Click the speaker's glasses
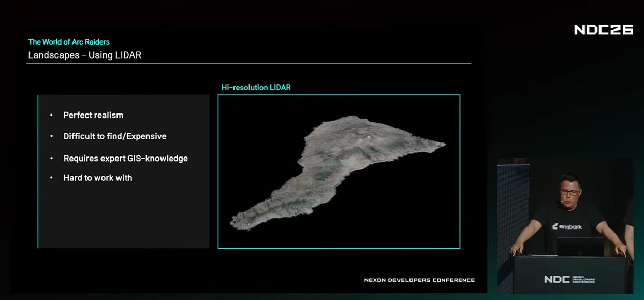Image resolution: width=644 pixels, height=300 pixels. [569, 192]
